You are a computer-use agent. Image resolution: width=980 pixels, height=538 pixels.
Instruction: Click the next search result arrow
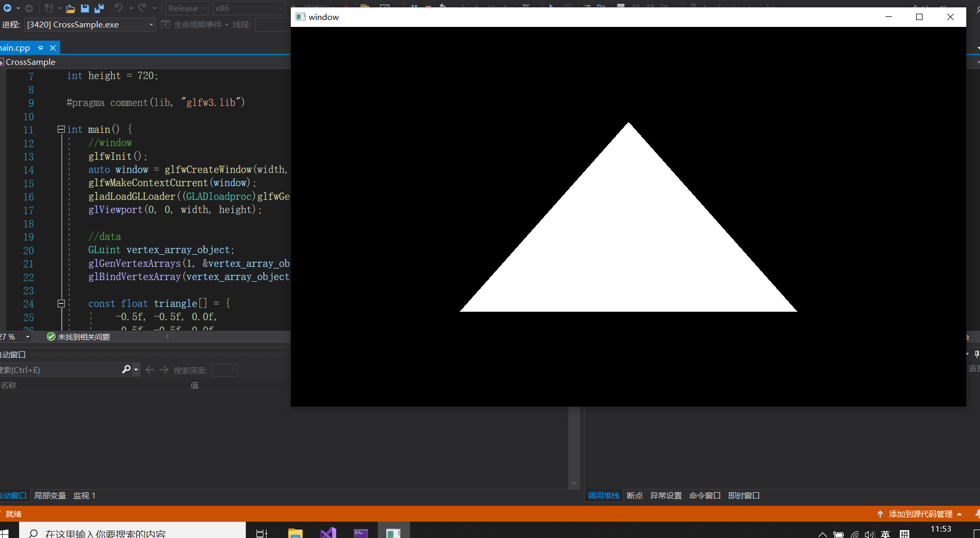point(164,370)
